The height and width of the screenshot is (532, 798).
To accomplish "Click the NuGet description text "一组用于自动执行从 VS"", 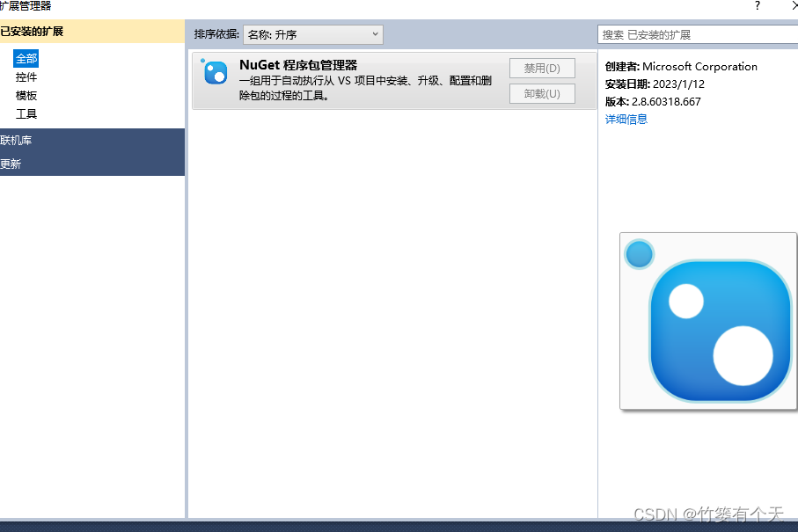I will 295,80.
